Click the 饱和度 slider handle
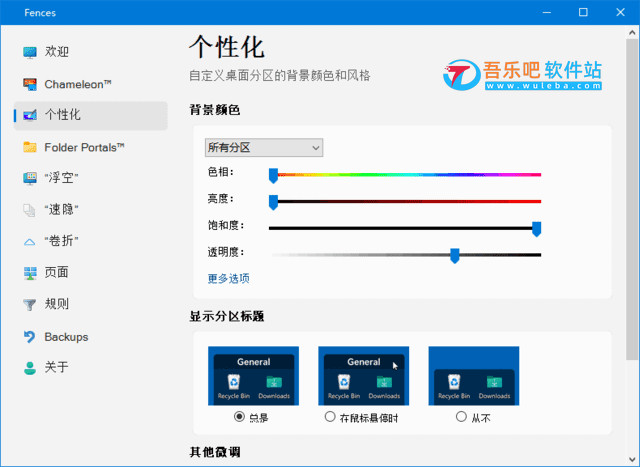Viewport: 640px width, 467px height. (x=536, y=229)
